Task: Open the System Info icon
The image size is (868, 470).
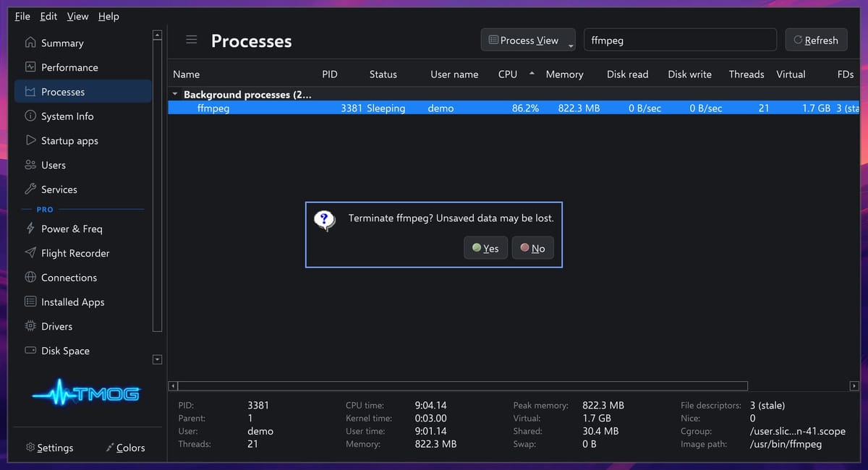Action: pos(30,116)
